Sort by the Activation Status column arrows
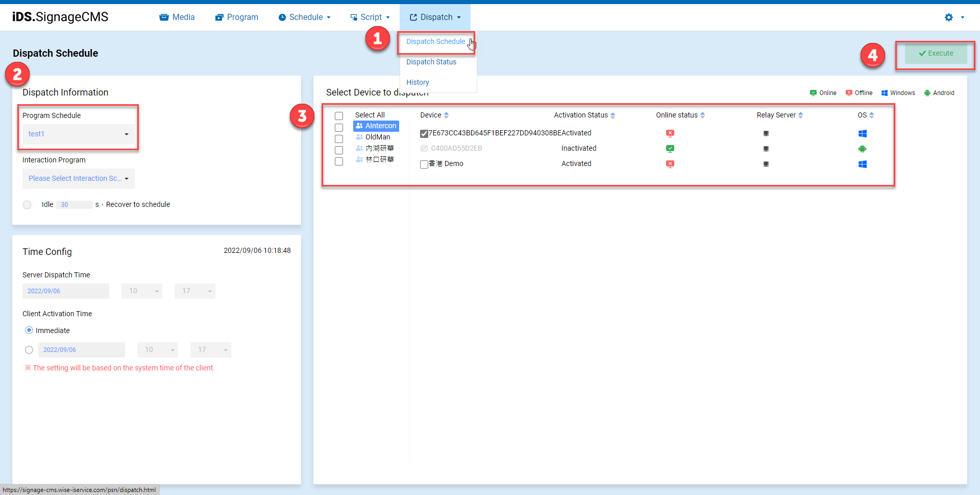980x495 pixels. (x=613, y=115)
